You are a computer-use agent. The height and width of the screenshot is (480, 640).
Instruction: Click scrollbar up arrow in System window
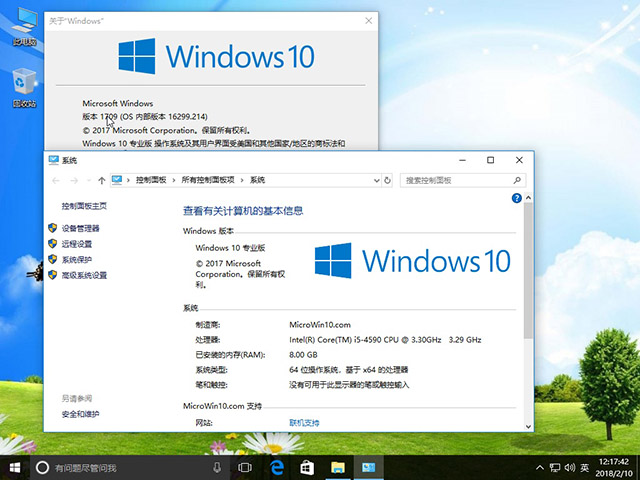[x=528, y=198]
